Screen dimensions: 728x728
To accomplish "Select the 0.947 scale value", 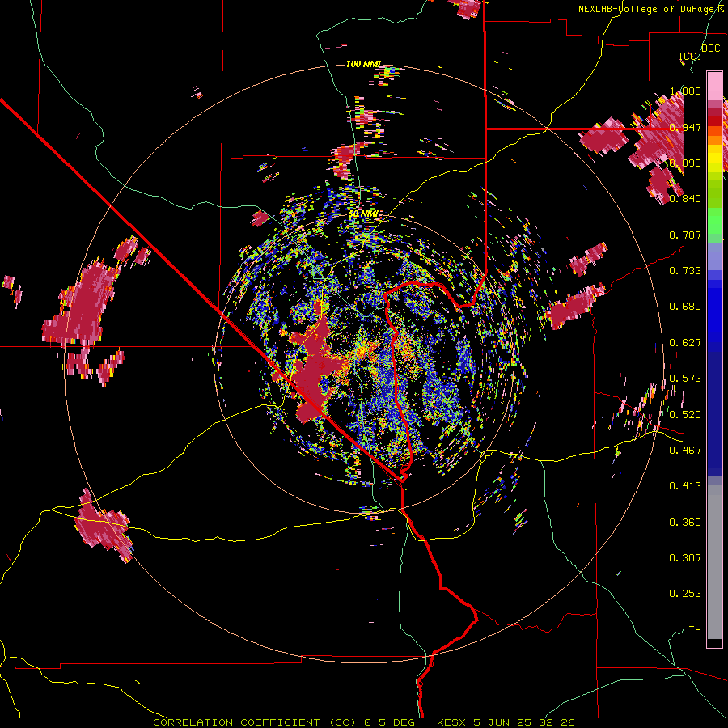I will 685,127.
